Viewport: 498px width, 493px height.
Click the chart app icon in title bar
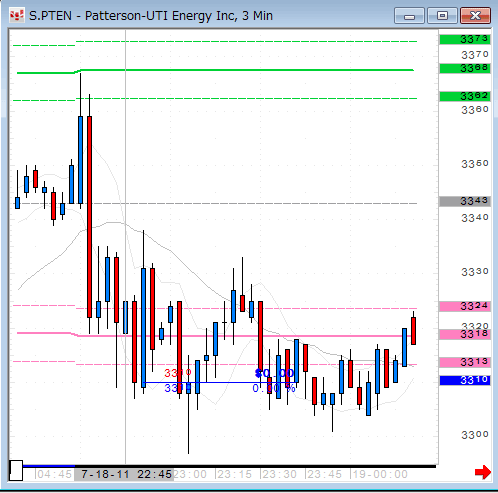(x=17, y=16)
